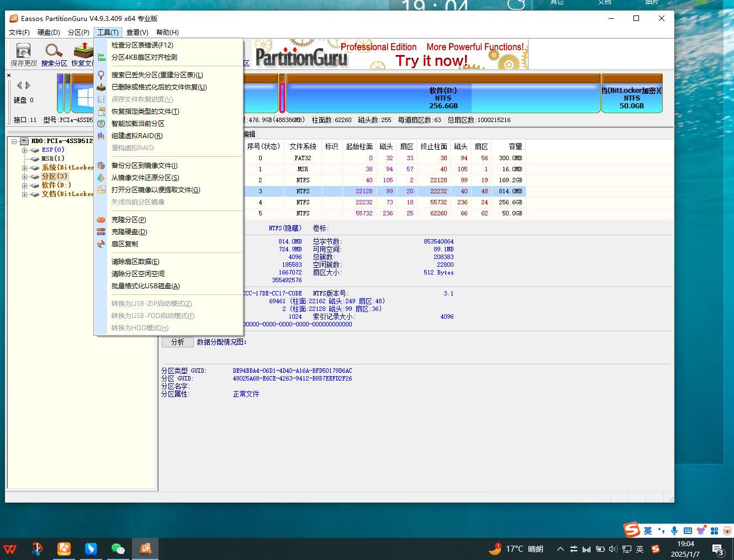This screenshot has height=560, width=734.
Task: Click the clone partition icon
Action: click(x=101, y=220)
